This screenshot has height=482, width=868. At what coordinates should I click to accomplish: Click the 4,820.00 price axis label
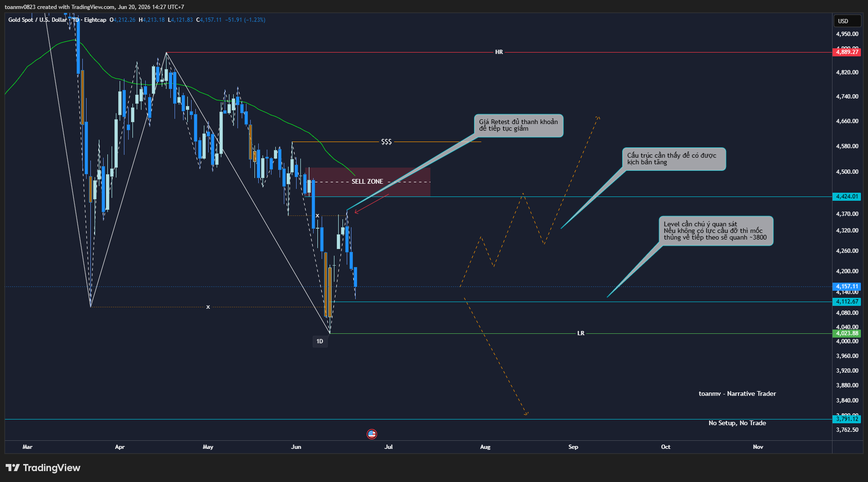click(847, 72)
